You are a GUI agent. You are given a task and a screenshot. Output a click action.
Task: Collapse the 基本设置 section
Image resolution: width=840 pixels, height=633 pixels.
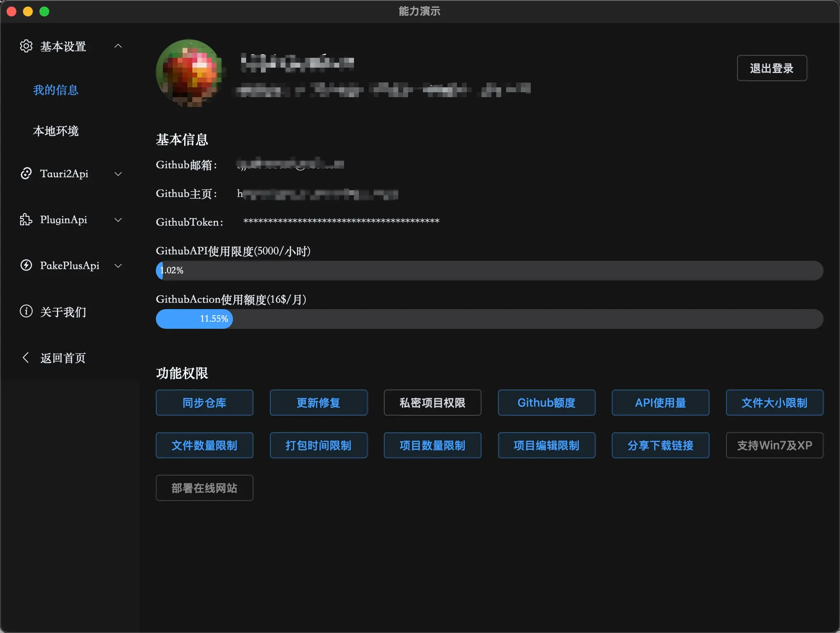pyautogui.click(x=118, y=46)
